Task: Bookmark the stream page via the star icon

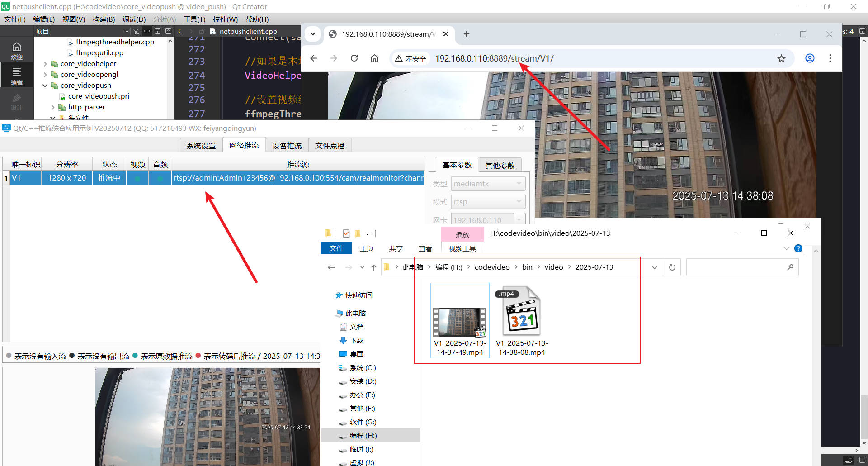Action: coord(782,58)
